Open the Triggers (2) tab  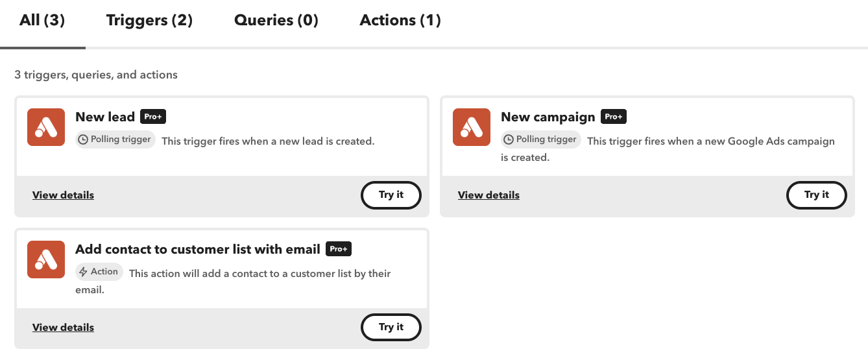[149, 21]
